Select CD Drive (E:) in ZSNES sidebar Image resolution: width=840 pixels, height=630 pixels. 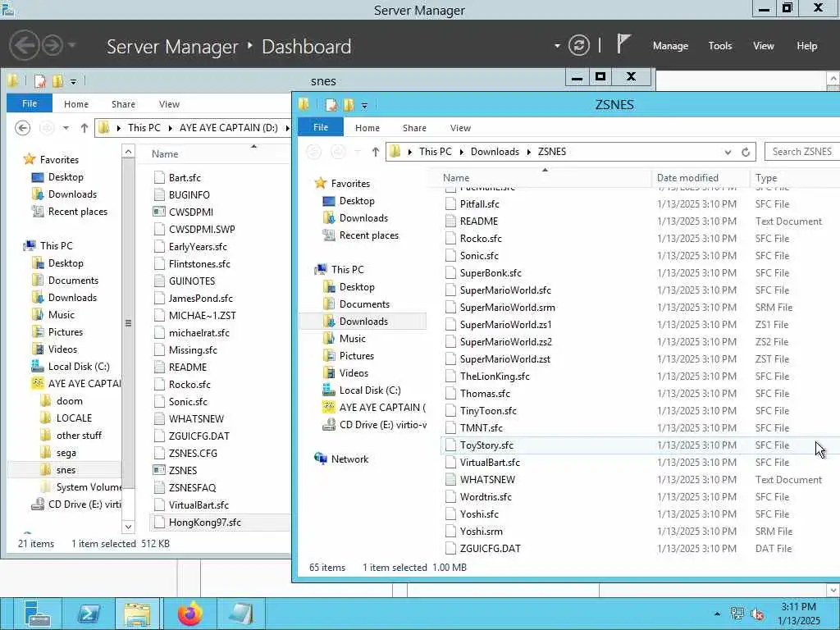(x=382, y=425)
